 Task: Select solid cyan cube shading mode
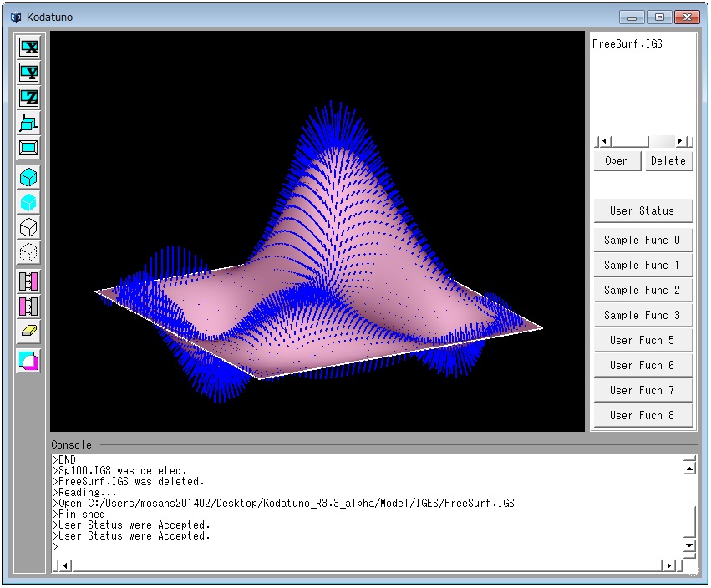coord(28,203)
